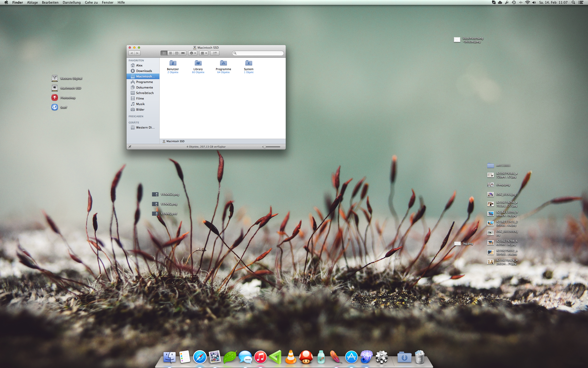The image size is (588, 368).
Task: Switch Finder to list view
Action: (x=170, y=53)
